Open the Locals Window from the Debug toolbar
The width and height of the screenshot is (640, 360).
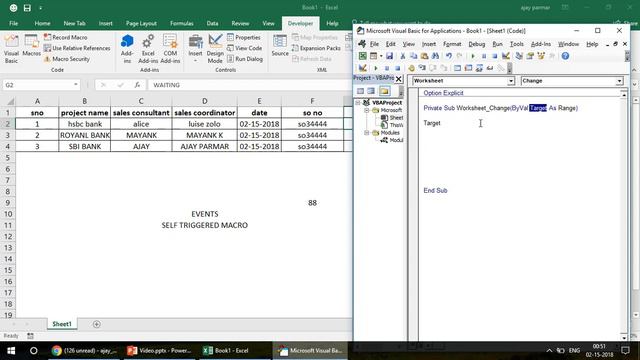tap(458, 68)
